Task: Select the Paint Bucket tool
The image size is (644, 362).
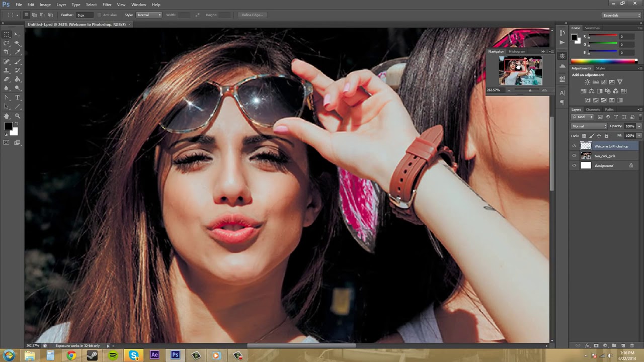Action: point(17,79)
